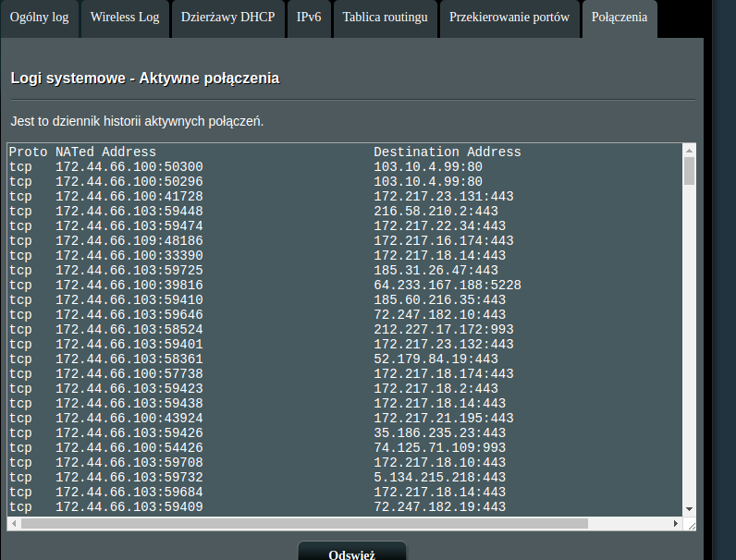Switch to Przekierowanie portów tab
The width and height of the screenshot is (736, 560).
click(509, 18)
